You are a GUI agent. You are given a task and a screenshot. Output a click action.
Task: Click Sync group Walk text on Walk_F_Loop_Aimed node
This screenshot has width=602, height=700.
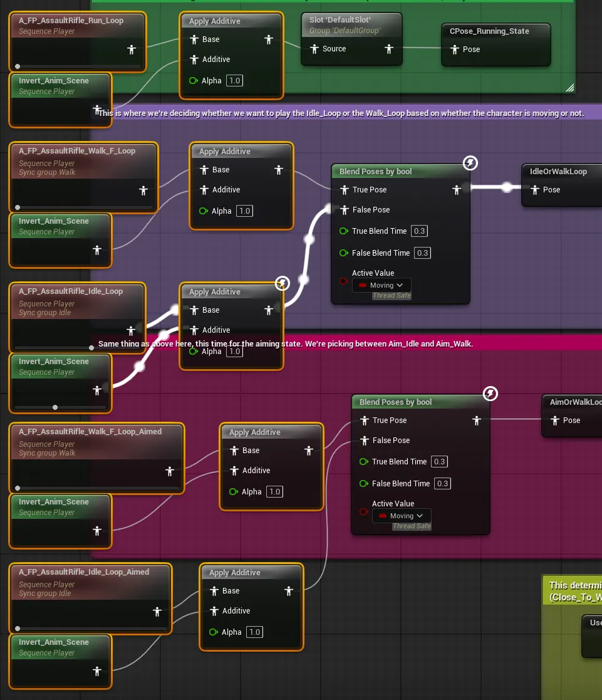47,453
